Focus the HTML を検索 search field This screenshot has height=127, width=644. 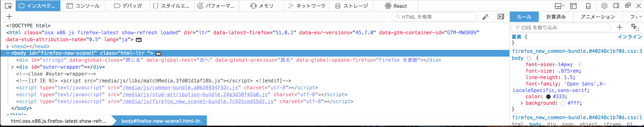[434, 17]
